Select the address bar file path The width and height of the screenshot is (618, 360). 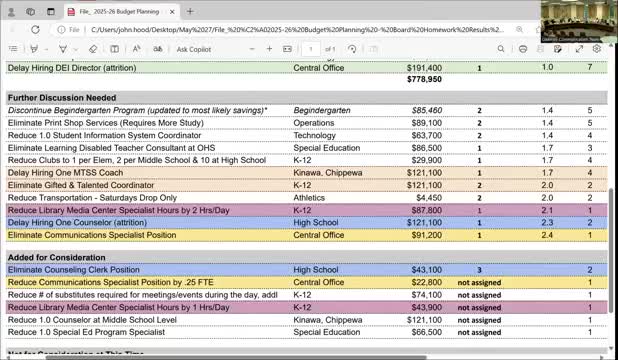point(297,30)
